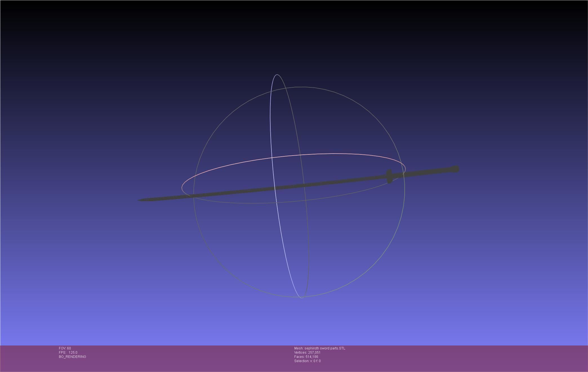This screenshot has width=588, height=372.
Task: Click the FOV: 60 readout
Action: click(x=65, y=348)
